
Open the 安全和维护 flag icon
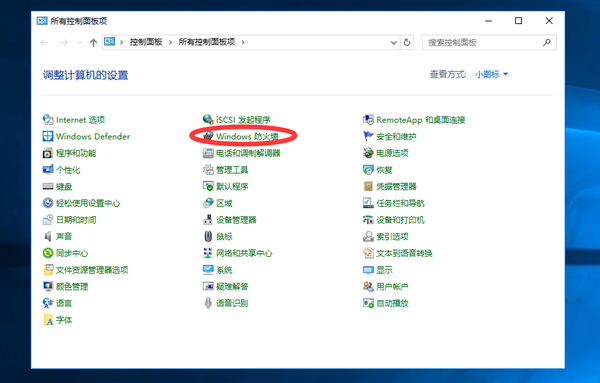[x=368, y=136]
